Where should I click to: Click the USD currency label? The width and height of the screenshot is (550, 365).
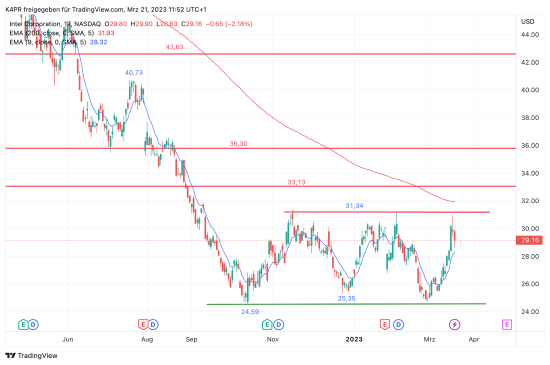coord(528,22)
